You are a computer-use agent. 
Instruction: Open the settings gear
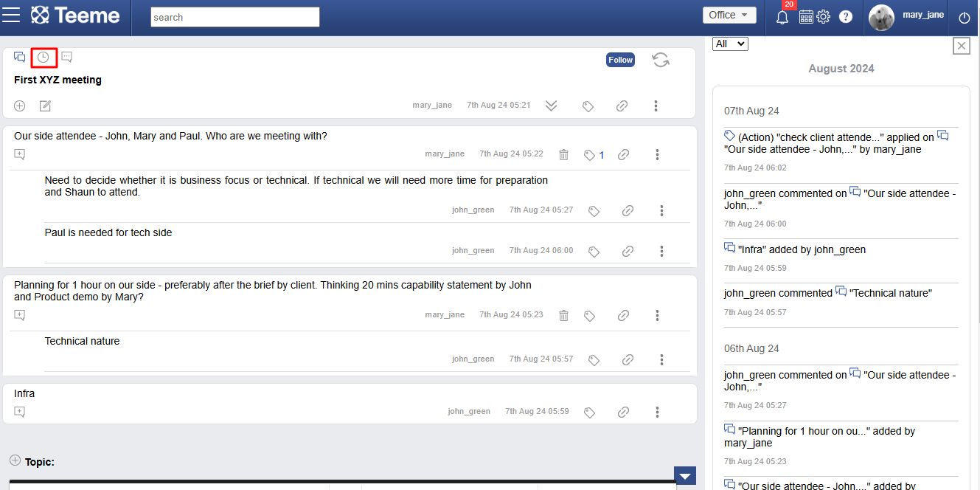click(x=823, y=16)
